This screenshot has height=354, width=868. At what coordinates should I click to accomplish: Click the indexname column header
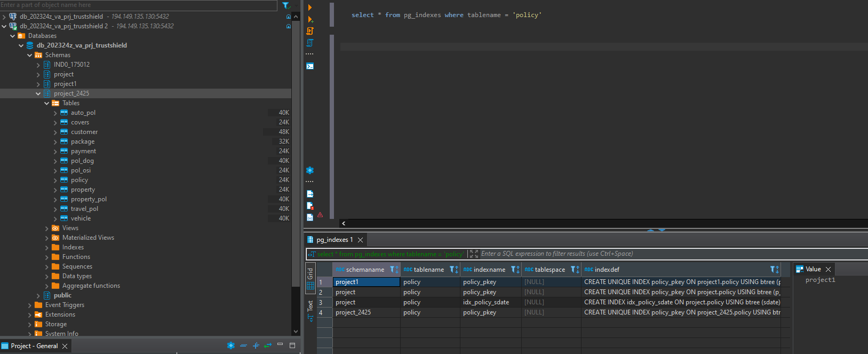[x=489, y=270]
